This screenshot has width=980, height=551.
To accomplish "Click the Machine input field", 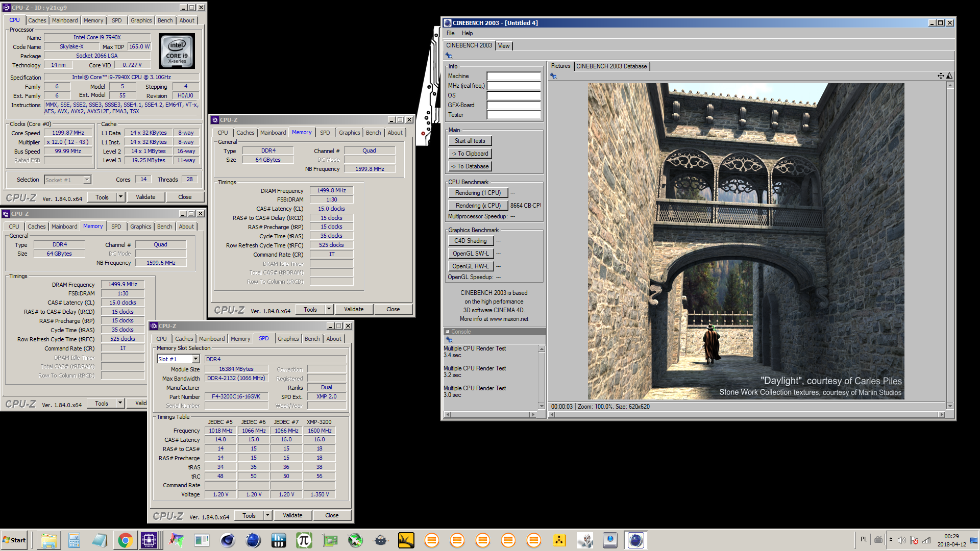I will point(513,77).
